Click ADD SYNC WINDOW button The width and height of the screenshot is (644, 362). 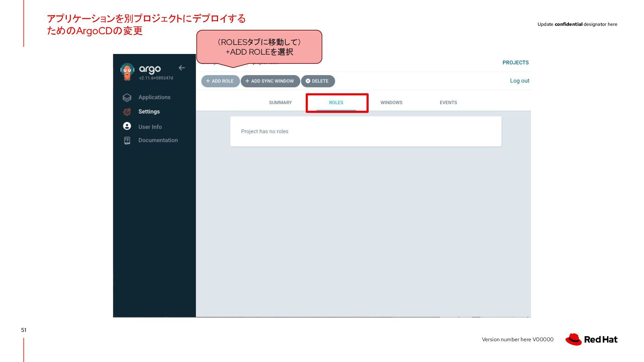[270, 81]
